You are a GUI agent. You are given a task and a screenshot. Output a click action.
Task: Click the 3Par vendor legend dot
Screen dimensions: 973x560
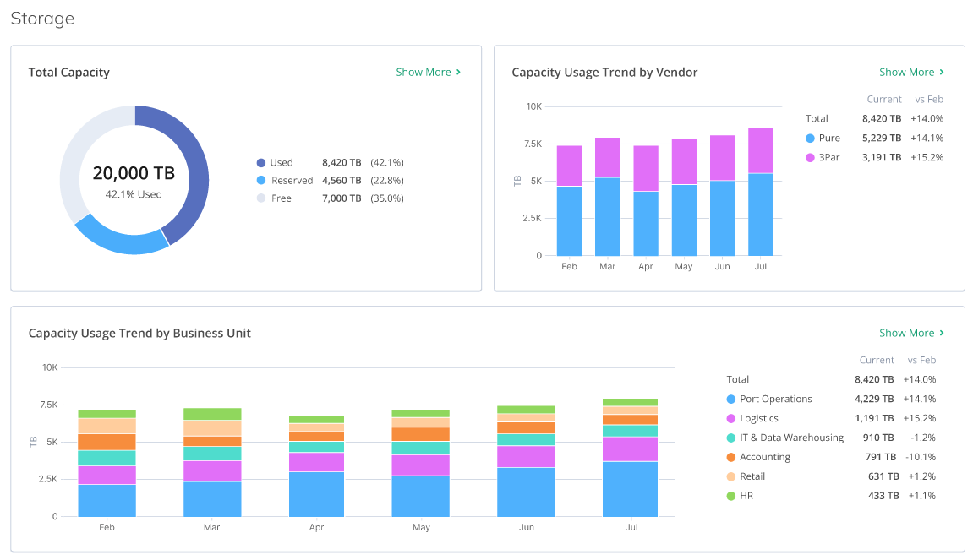coord(810,157)
